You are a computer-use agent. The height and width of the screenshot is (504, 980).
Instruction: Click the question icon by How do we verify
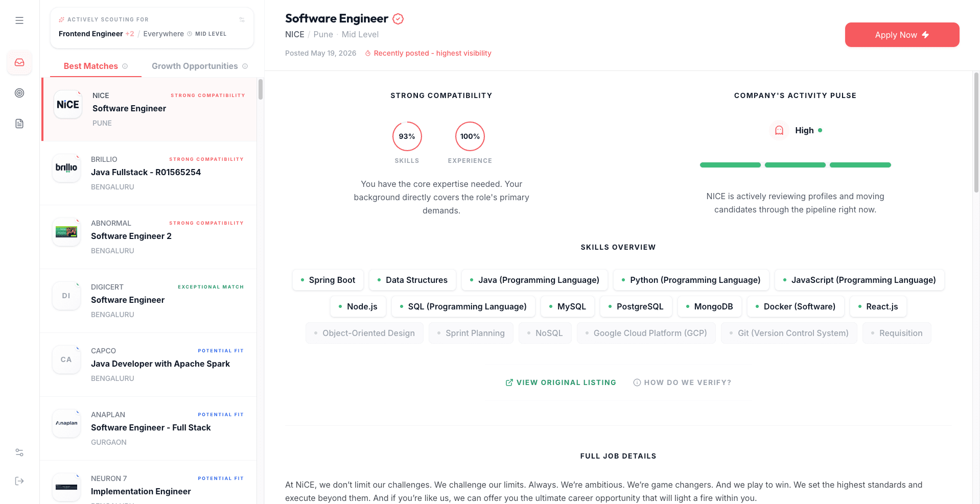[x=637, y=382]
